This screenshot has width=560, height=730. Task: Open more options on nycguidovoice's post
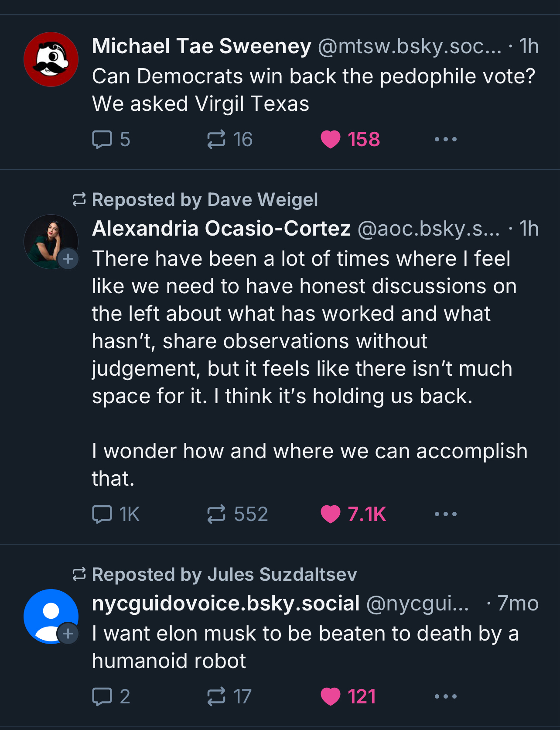tap(445, 696)
